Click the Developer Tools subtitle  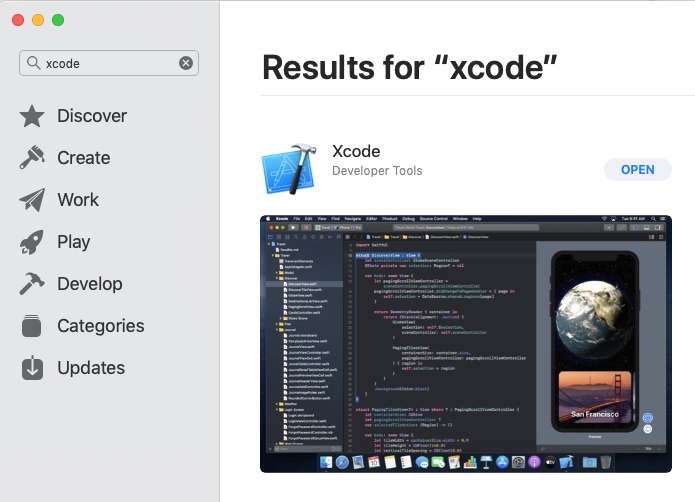(377, 171)
